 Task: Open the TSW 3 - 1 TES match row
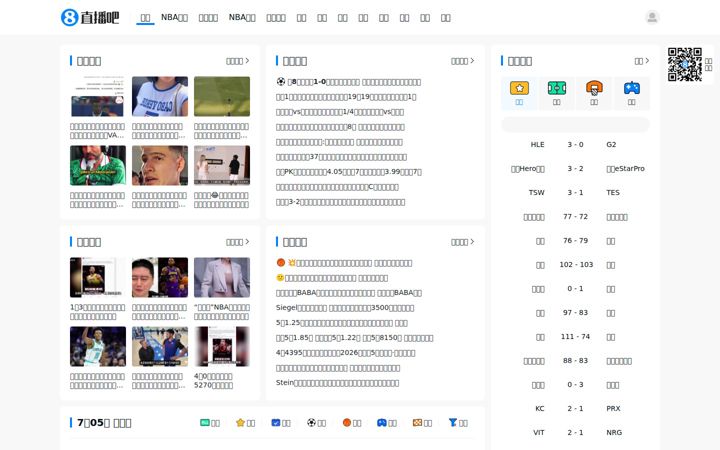[x=575, y=192]
